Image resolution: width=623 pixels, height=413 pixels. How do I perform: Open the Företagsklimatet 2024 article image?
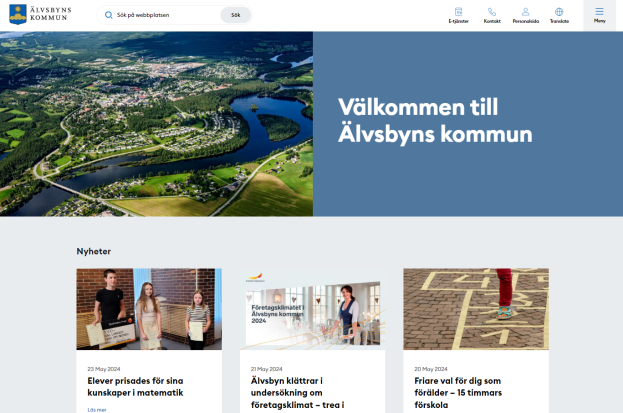312,308
